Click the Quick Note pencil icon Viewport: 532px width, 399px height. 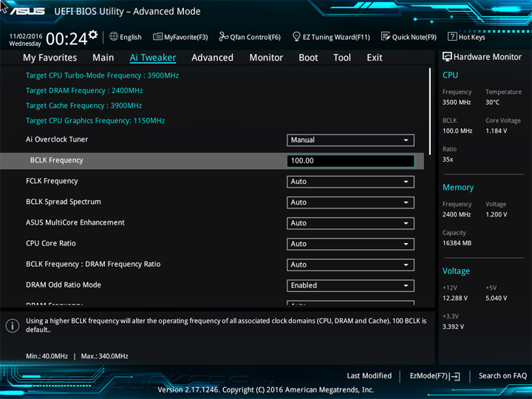point(386,36)
